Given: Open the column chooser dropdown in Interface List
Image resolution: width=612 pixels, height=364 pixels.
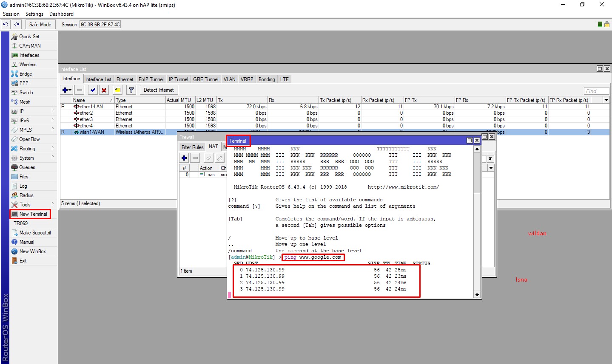Looking at the screenshot, I should 606,100.
